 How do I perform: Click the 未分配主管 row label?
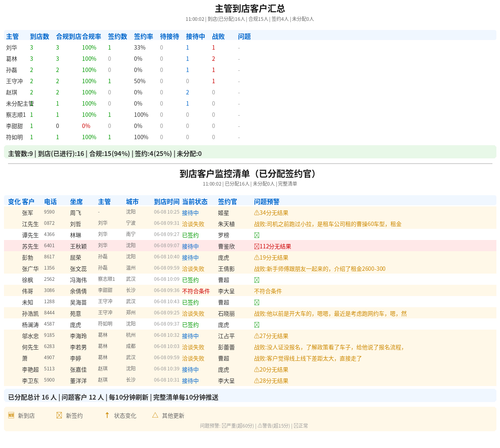tap(20, 104)
